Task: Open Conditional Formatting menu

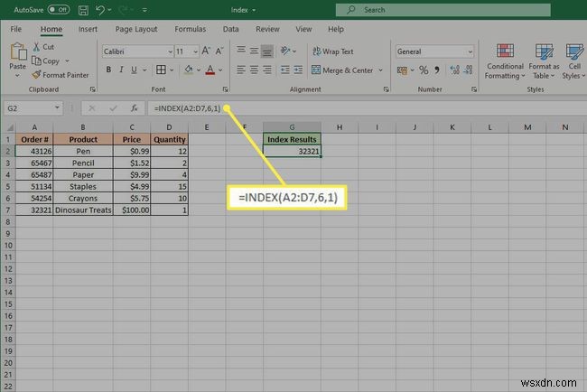Action: coord(505,61)
